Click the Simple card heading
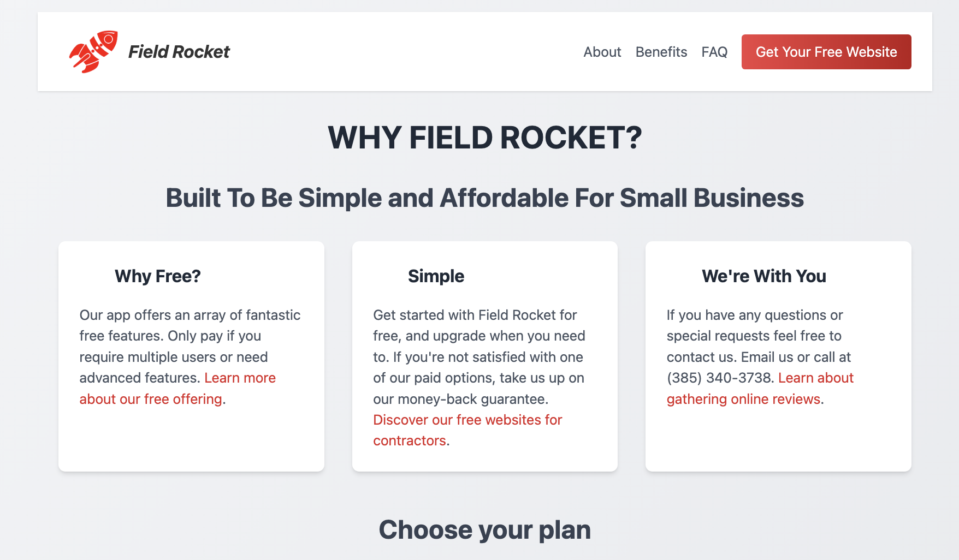 [436, 276]
